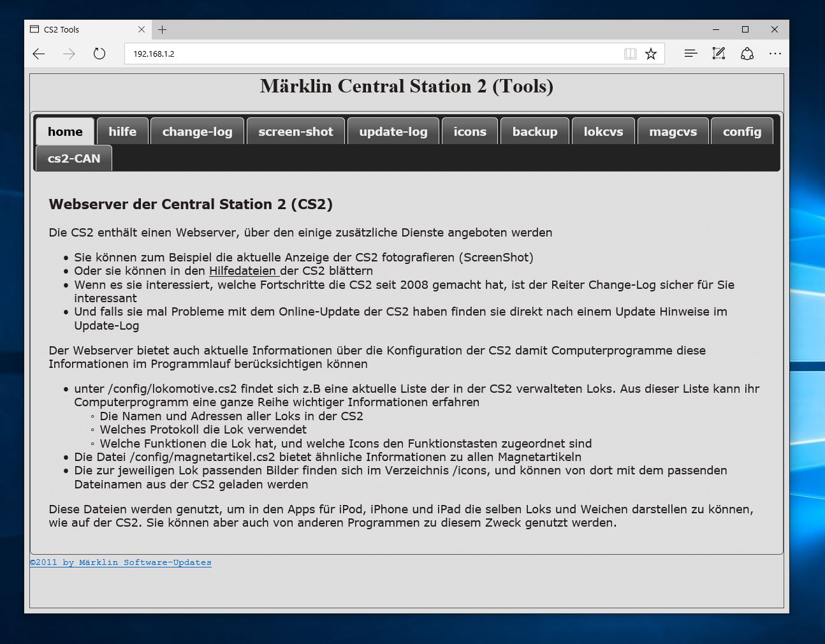Viewport: 825px width, 644px height.
Task: Click the text 'Welches Protokoll die Lok verwendet'
Action: coord(203,430)
